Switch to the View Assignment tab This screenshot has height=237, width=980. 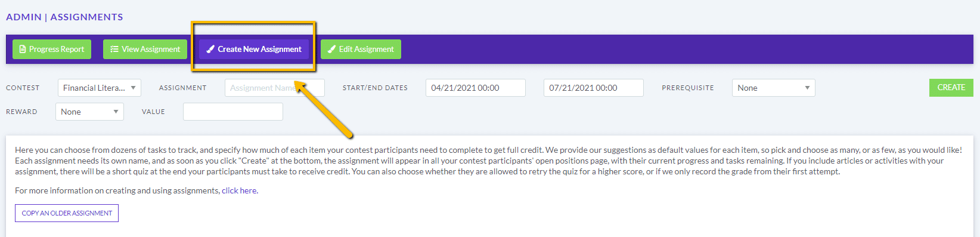145,50
